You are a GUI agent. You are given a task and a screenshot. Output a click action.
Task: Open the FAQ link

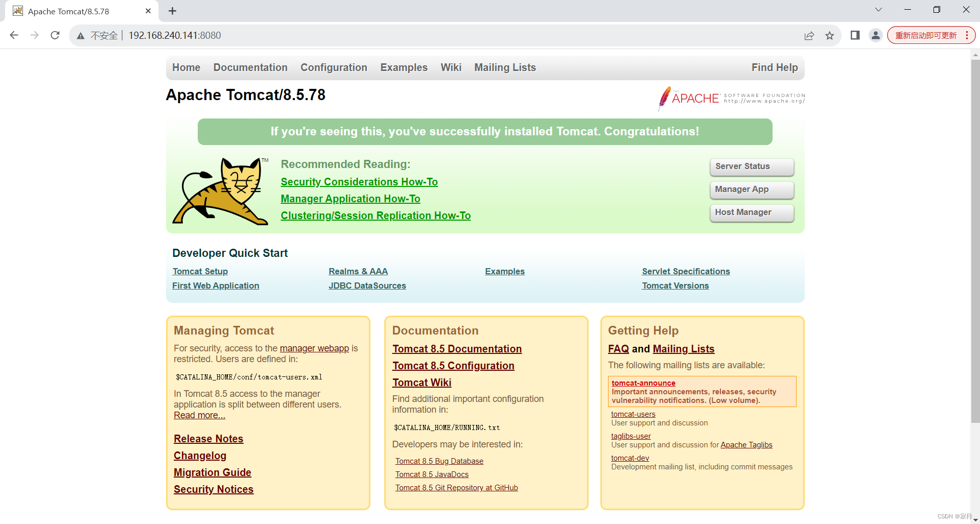(618, 349)
